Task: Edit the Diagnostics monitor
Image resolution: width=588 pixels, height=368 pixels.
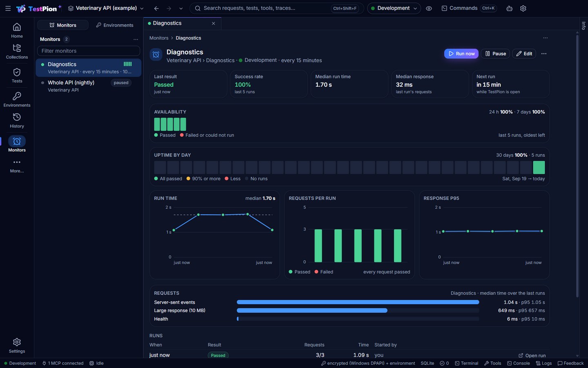Action: (x=524, y=54)
